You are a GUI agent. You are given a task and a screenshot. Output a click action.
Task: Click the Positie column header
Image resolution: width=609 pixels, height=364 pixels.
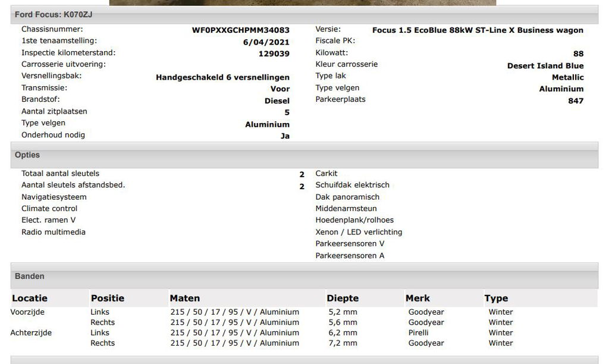108,299
